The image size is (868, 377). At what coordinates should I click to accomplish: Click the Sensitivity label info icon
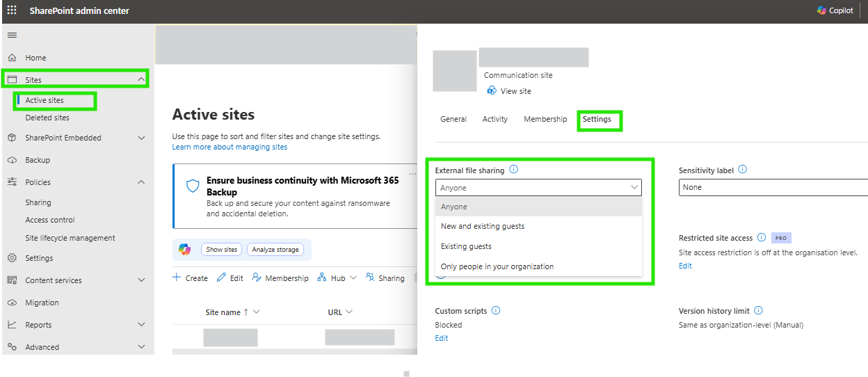click(x=743, y=169)
